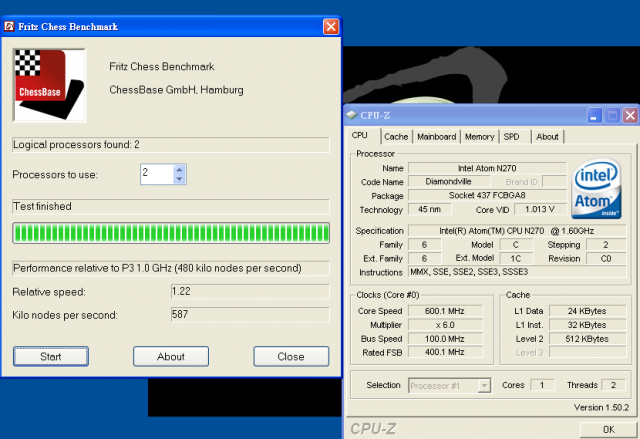This screenshot has width=640, height=439.
Task: Click the Multiplier 'x 6.0' value
Action: (x=445, y=325)
